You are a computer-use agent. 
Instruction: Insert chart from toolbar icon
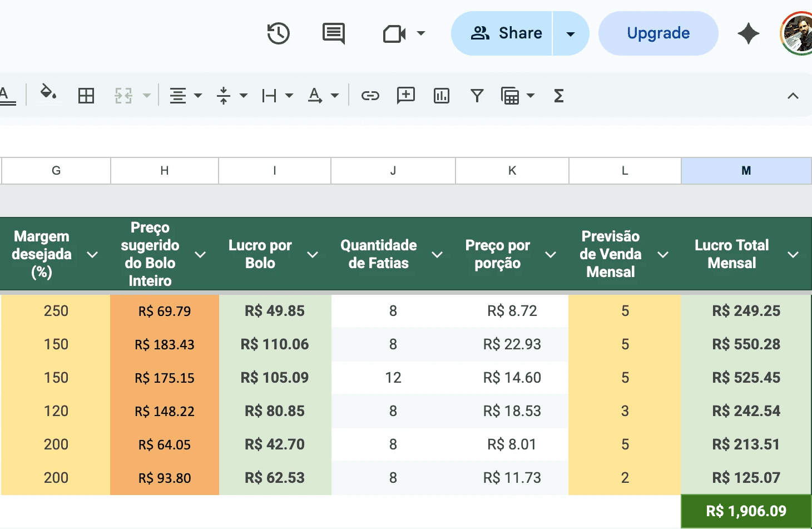[x=441, y=96]
